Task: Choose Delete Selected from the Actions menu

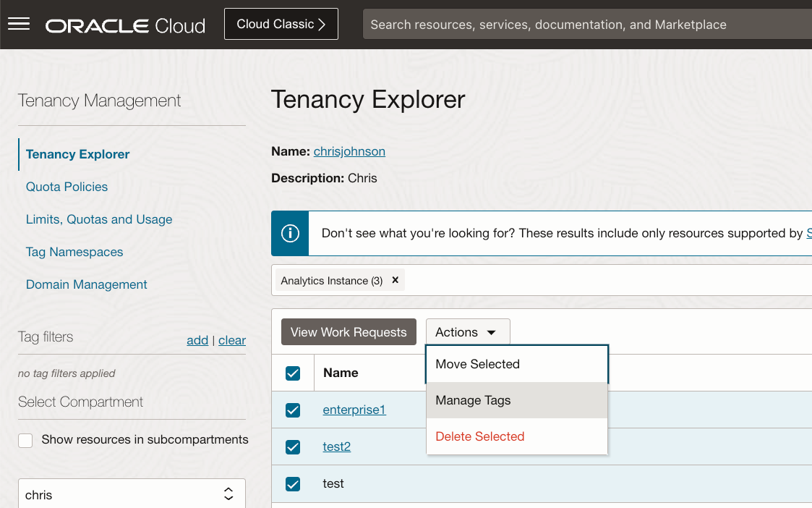Action: [x=479, y=436]
